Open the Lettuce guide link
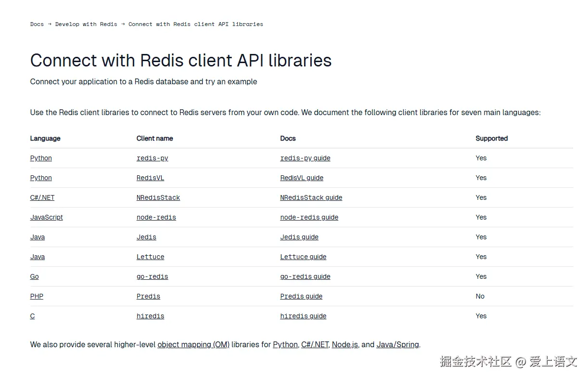The height and width of the screenshot is (379, 588). point(304,257)
